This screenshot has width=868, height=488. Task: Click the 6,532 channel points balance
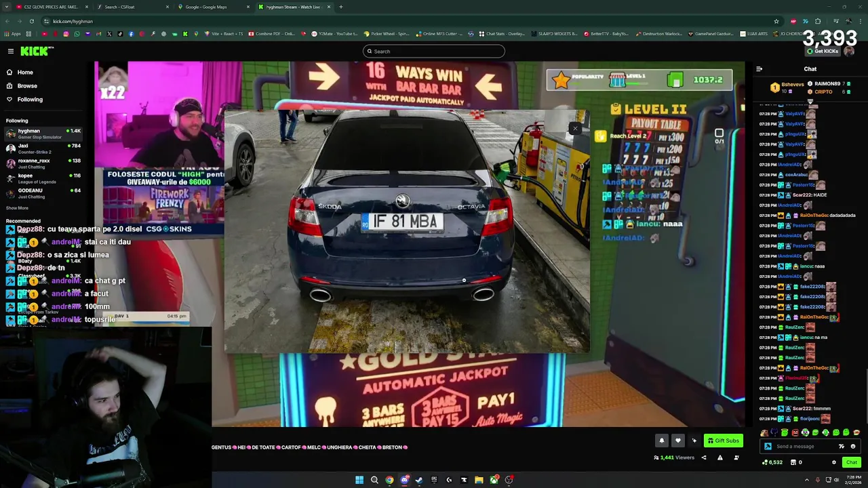772,462
